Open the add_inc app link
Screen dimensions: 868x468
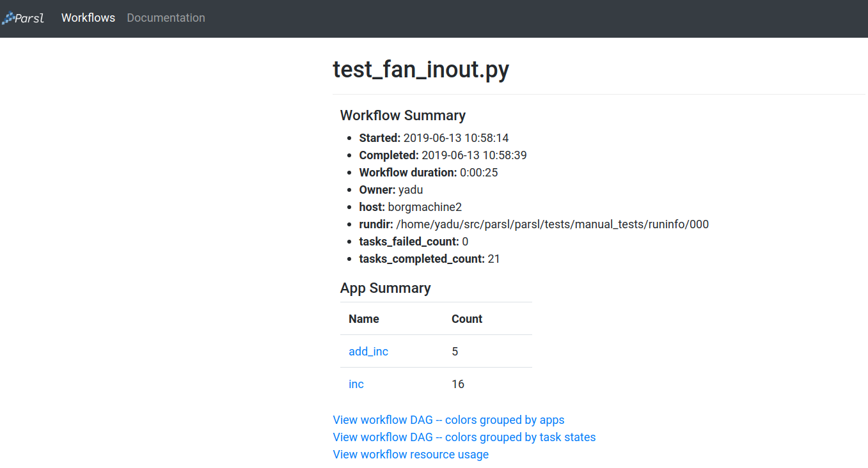coord(368,351)
